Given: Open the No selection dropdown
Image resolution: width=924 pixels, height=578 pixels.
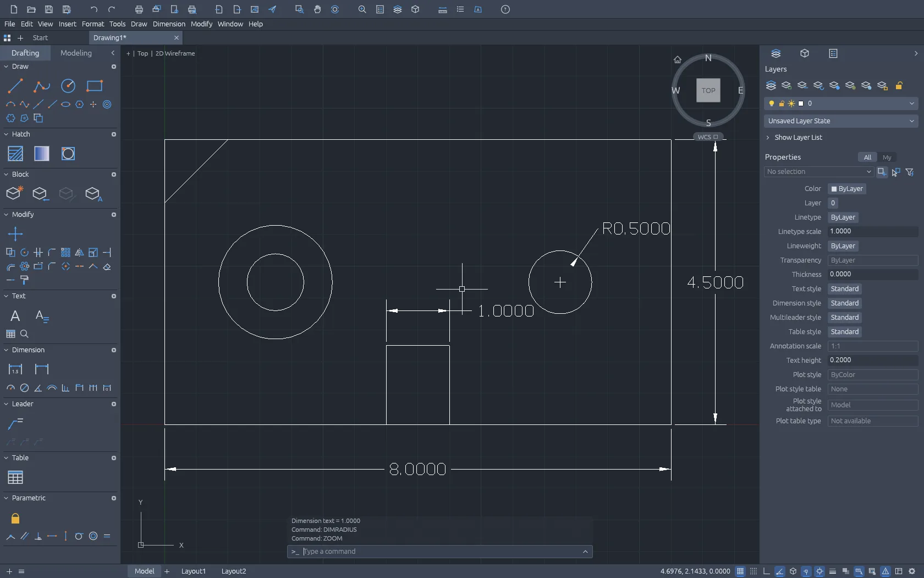Looking at the screenshot, I should tap(819, 172).
